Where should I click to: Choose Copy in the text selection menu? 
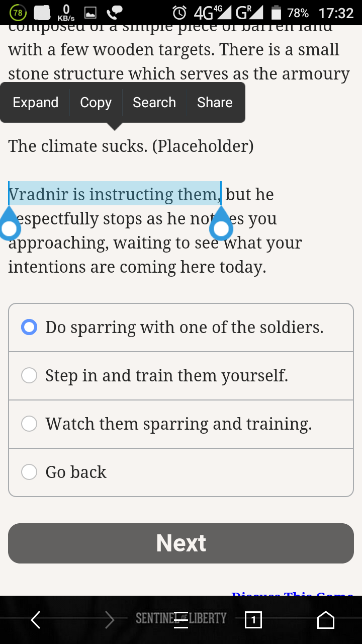point(96,103)
